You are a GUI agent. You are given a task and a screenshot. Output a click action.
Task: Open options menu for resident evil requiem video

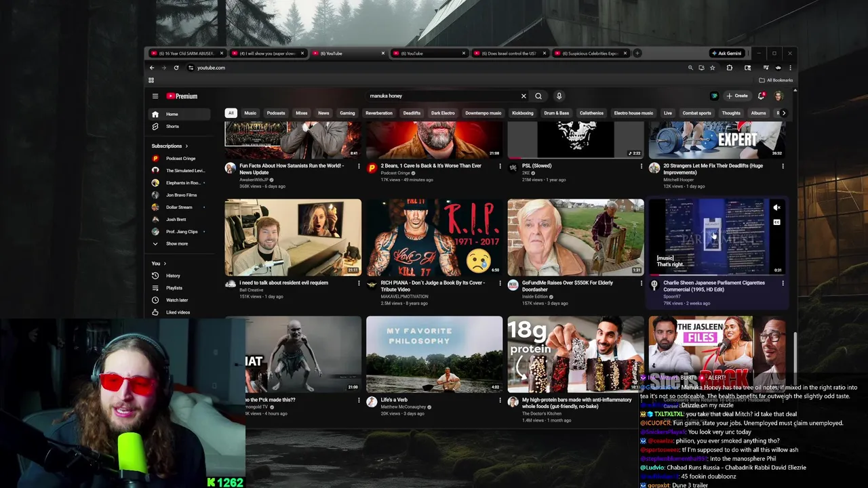pos(359,283)
